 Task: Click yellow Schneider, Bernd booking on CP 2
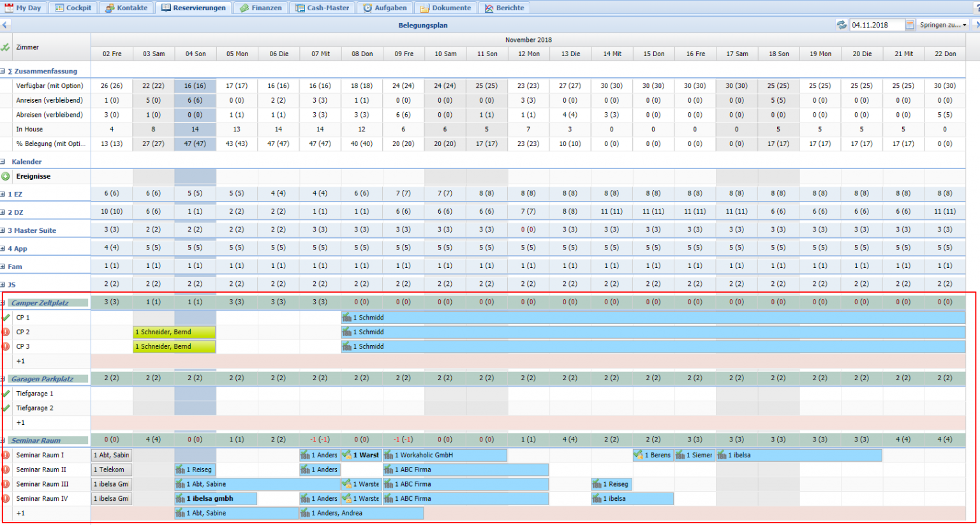pos(174,332)
